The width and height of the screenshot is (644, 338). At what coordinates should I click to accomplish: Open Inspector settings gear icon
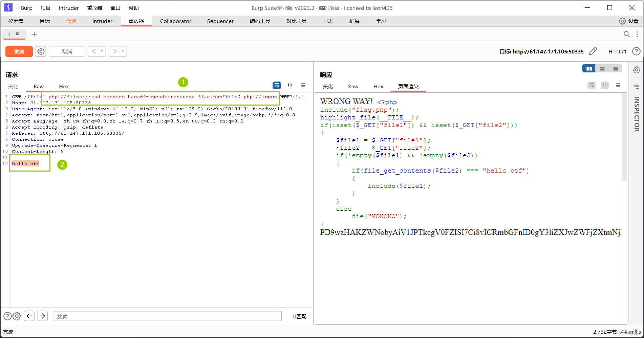[x=637, y=70]
